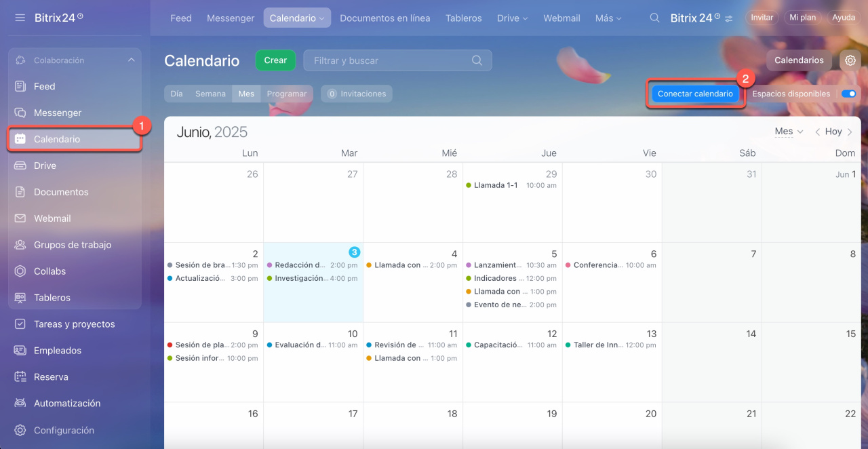Image resolution: width=868 pixels, height=449 pixels.
Task: Click the search magnifier in the filter field
Action: 477,60
